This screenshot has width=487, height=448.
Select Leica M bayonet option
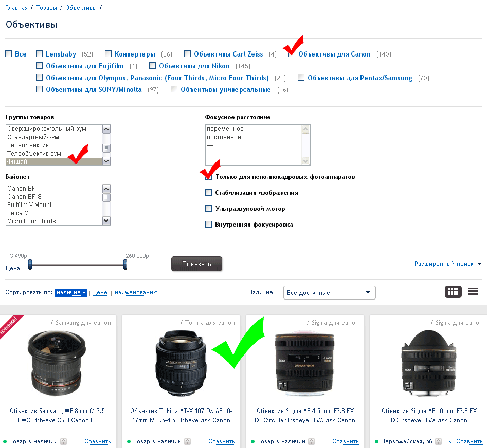pos(54,213)
